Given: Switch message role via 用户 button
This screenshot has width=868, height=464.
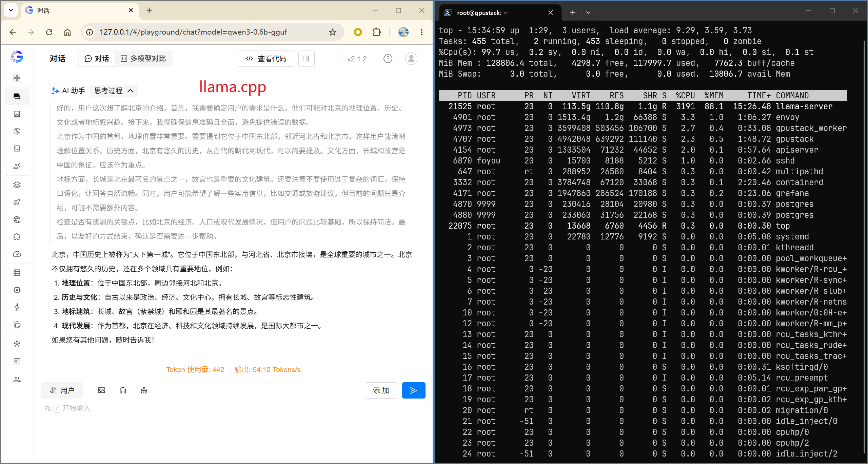Looking at the screenshot, I should [62, 390].
